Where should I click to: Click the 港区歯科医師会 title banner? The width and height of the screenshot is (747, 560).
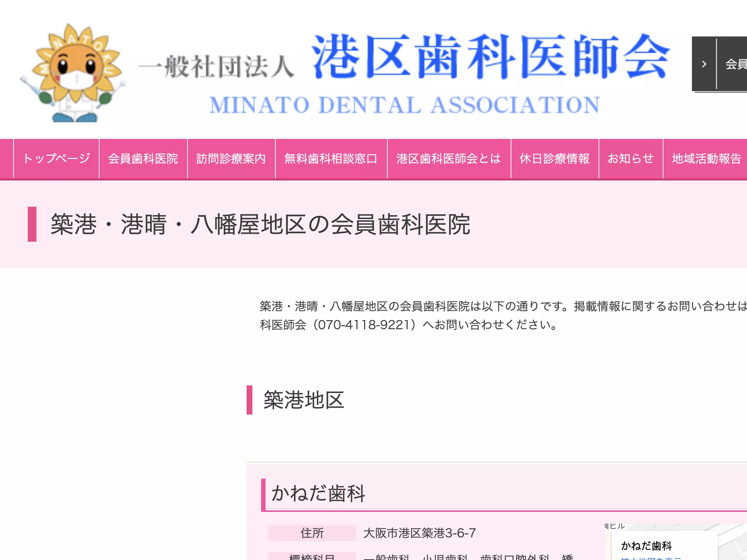[491, 56]
